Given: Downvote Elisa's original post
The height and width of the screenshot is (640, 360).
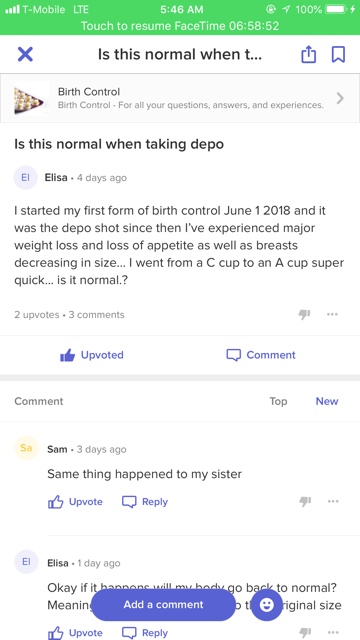Looking at the screenshot, I should coord(304,314).
